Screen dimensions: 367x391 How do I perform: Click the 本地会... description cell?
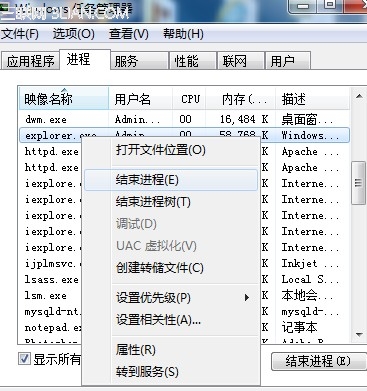(x=307, y=295)
